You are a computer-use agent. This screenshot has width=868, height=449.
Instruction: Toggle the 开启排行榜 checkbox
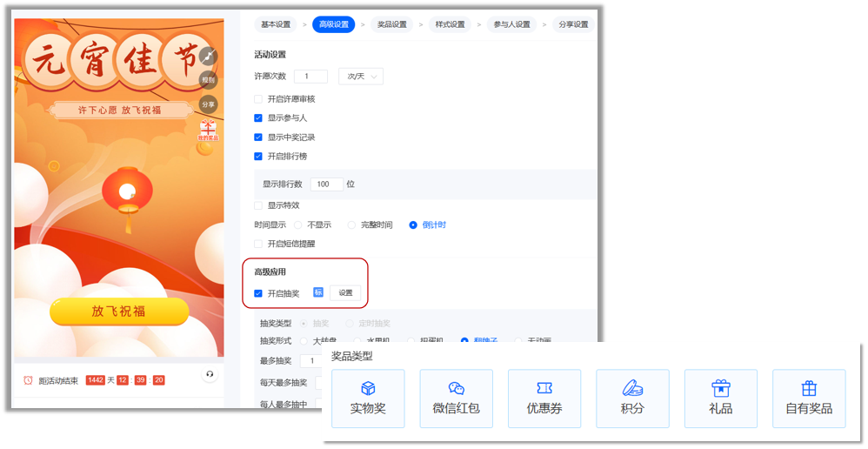point(258,156)
